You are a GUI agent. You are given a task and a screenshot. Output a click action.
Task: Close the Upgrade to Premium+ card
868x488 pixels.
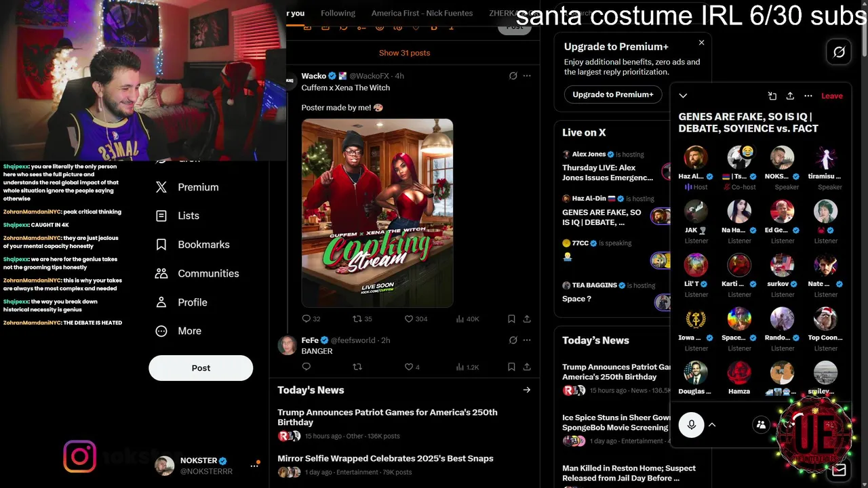point(701,43)
